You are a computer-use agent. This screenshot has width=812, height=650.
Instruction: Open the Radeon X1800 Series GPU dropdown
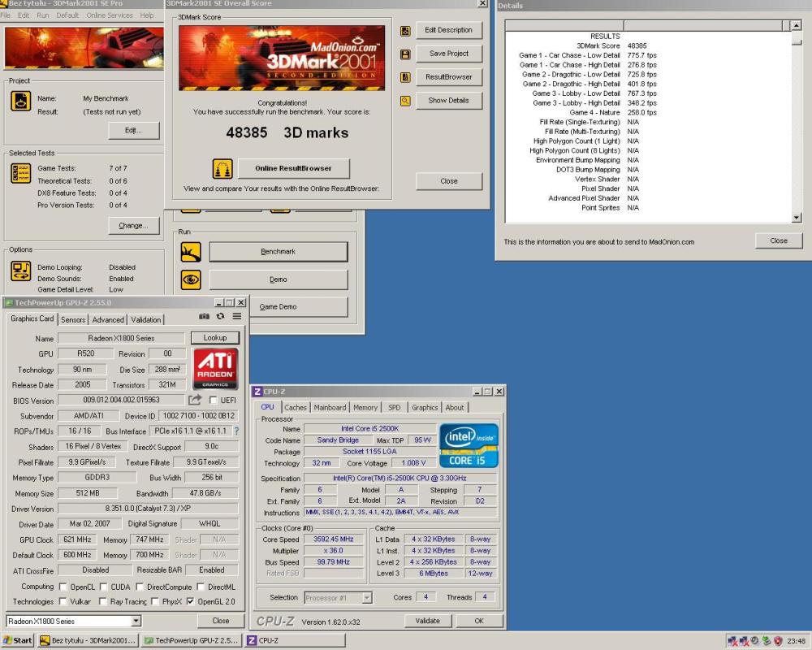pos(136,621)
